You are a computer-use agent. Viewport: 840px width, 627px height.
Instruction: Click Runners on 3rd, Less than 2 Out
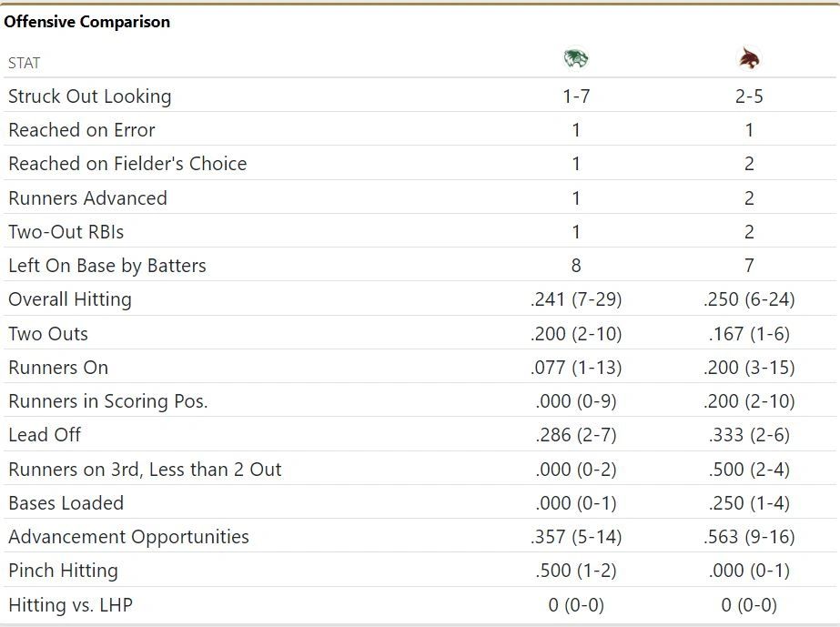pyautogui.click(x=145, y=470)
